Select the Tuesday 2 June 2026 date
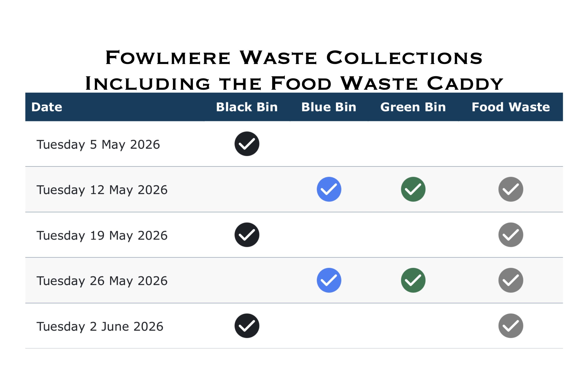This screenshot has height=392, width=588. [100, 326]
